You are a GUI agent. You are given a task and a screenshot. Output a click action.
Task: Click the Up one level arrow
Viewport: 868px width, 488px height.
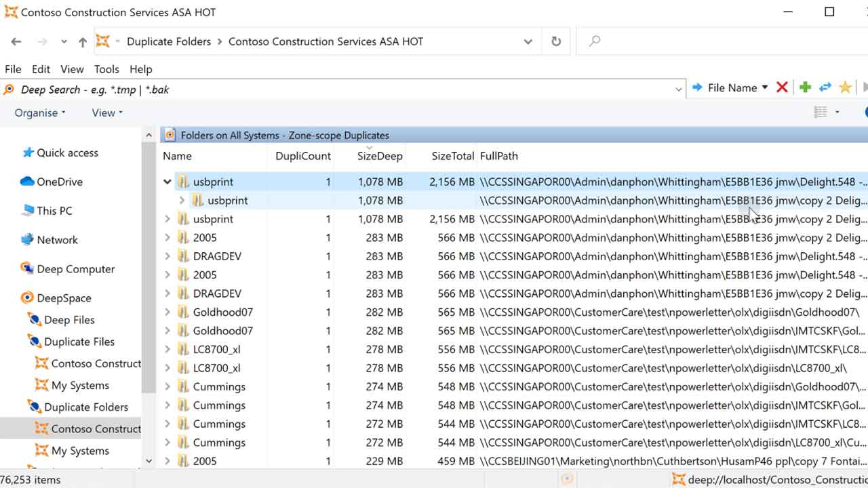coord(83,41)
